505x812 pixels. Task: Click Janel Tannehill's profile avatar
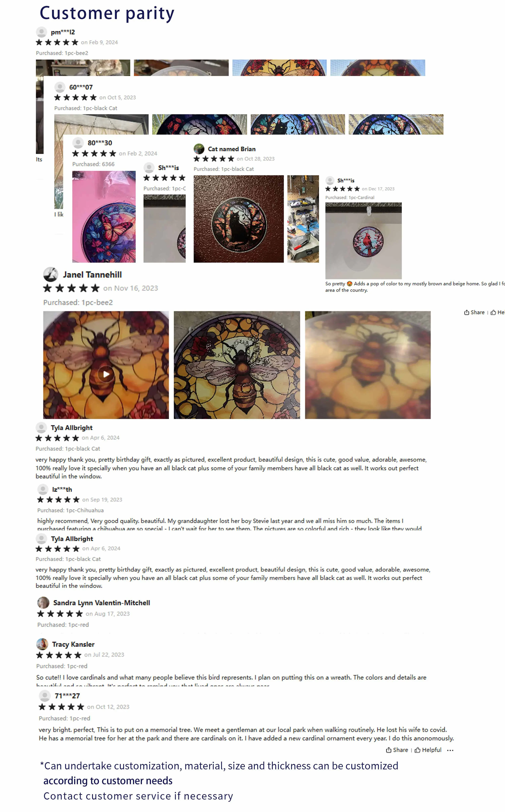pyautogui.click(x=51, y=274)
